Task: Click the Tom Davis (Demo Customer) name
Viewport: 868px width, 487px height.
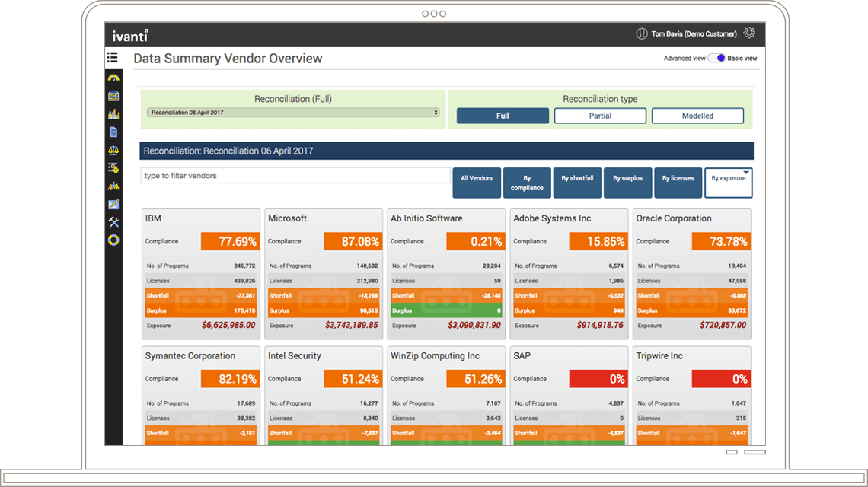Action: pyautogui.click(x=694, y=33)
